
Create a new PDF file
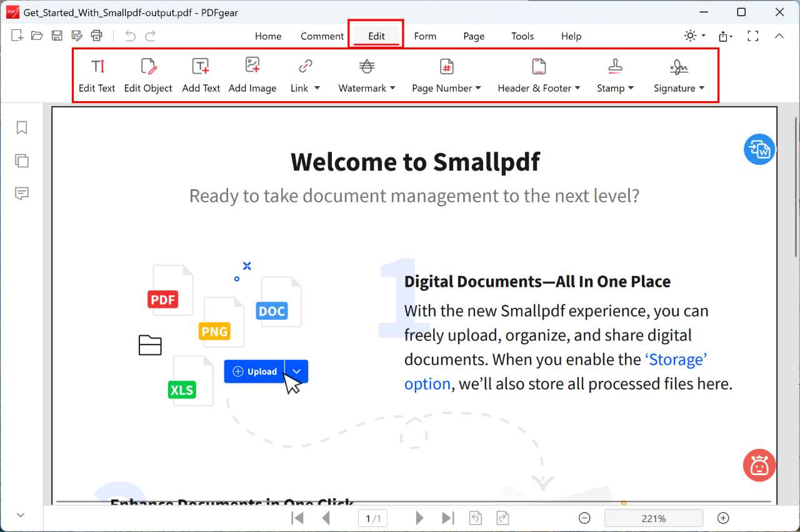17,36
